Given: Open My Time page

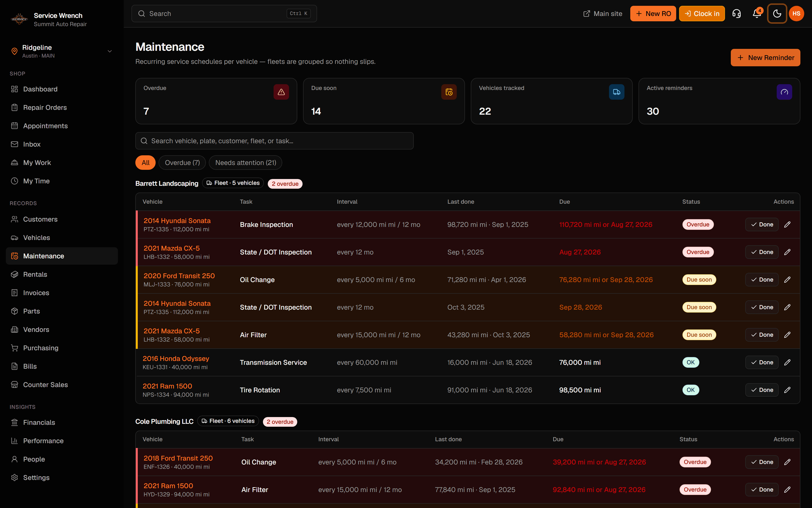Looking at the screenshot, I should click(x=62, y=181).
